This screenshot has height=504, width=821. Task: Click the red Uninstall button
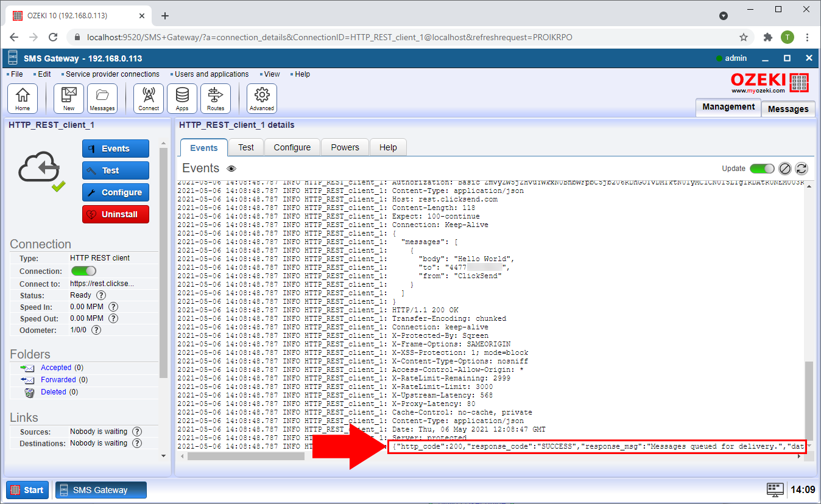[x=116, y=214]
